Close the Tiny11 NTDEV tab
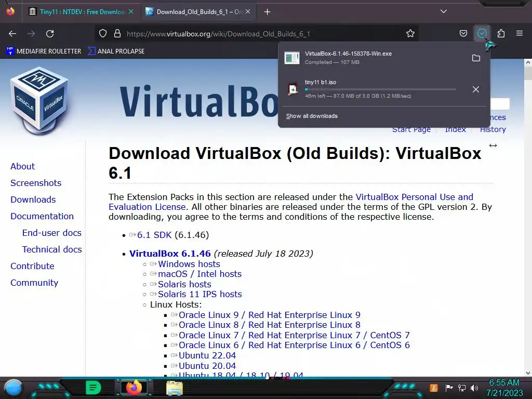The width and height of the screenshot is (532, 399). pos(131,11)
